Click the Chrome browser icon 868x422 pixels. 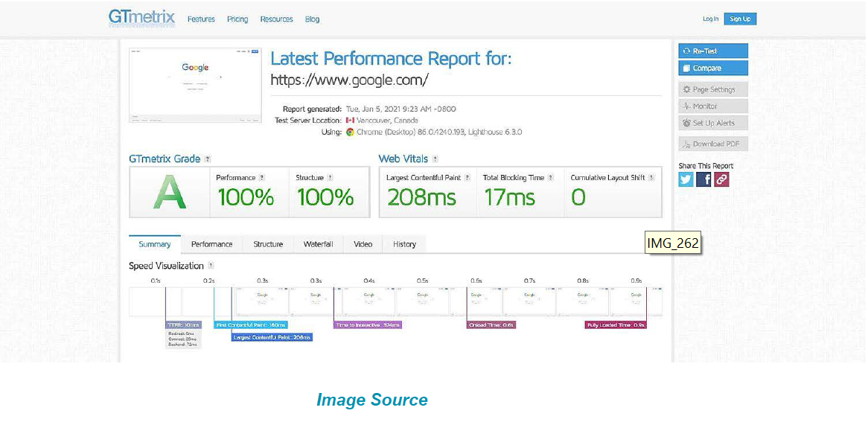click(350, 132)
